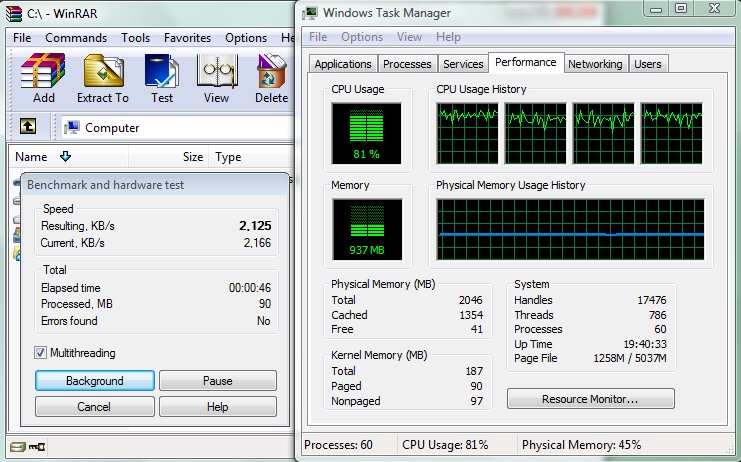Switch to the Applications tab
This screenshot has width=741, height=462.
[343, 64]
